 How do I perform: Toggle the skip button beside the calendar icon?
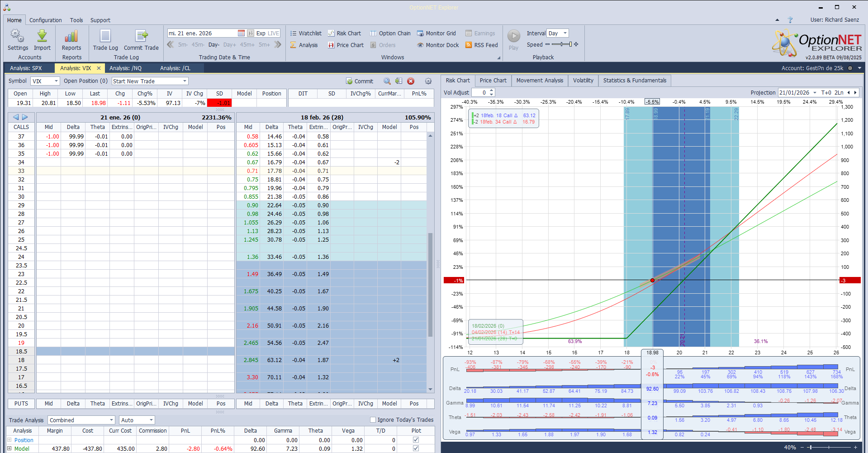(x=251, y=33)
